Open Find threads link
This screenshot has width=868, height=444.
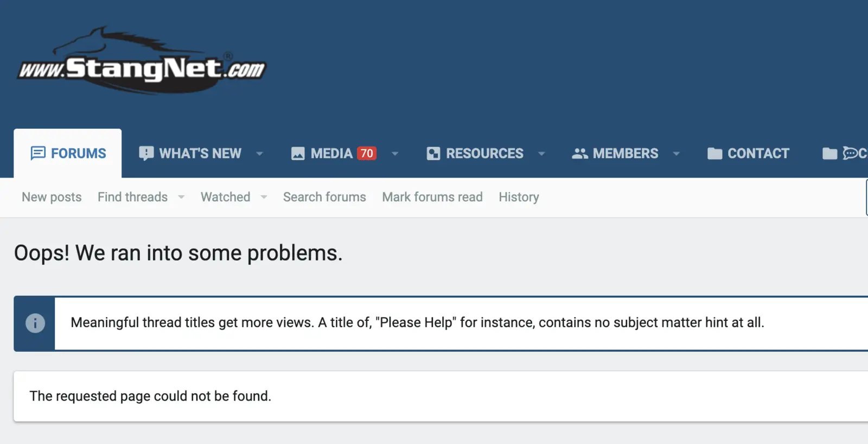(132, 197)
